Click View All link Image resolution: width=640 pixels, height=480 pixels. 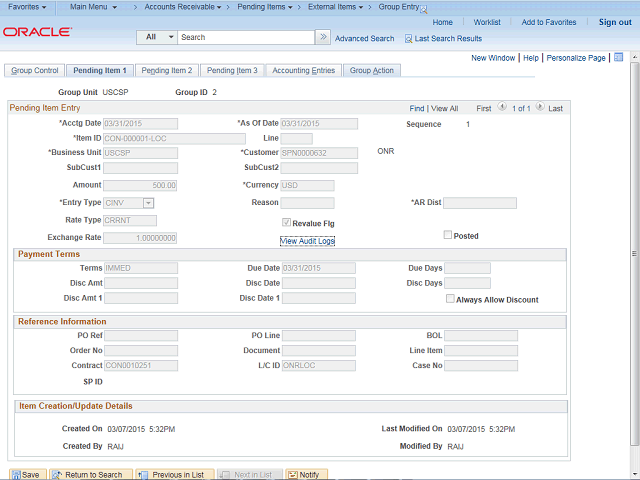pyautogui.click(x=444, y=108)
